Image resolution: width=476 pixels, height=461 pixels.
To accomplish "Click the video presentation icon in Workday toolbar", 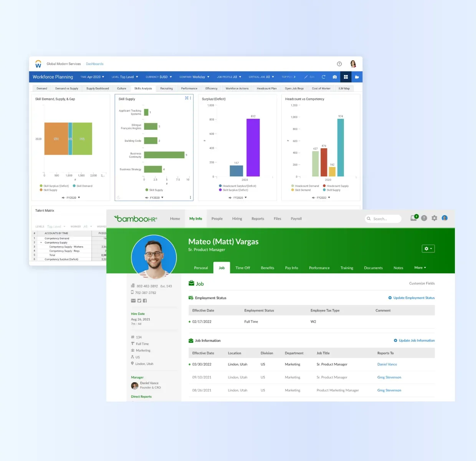I will (x=357, y=77).
